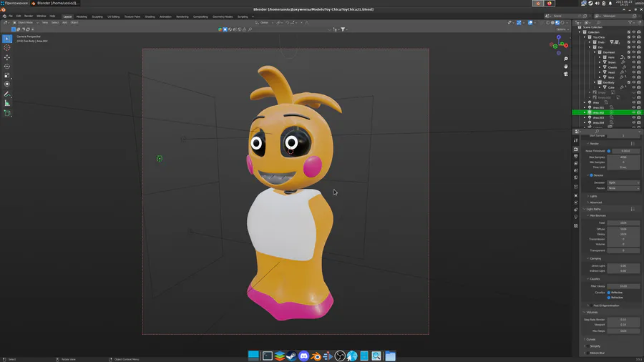Click the navigation gizmo red X axis
The height and width of the screenshot is (362, 644).
(x=566, y=44)
